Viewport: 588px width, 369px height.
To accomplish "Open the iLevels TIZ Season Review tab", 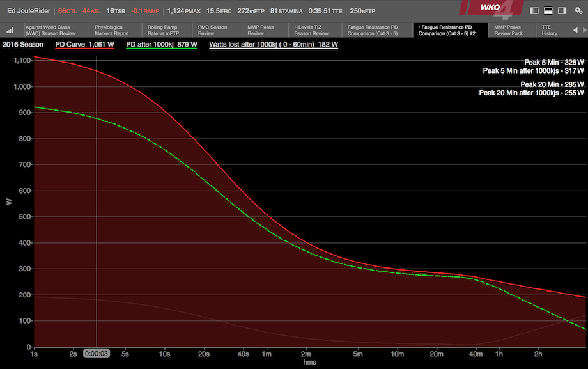I will tap(311, 30).
